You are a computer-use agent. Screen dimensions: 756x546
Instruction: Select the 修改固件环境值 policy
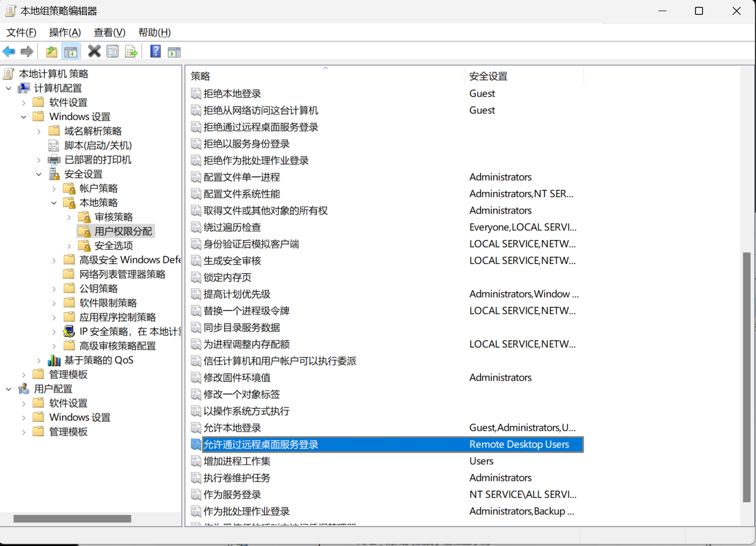(237, 377)
